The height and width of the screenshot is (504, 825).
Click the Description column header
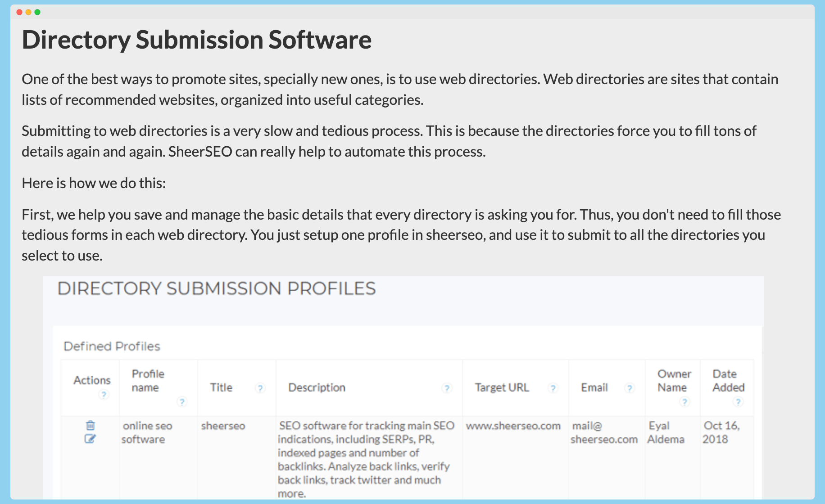coord(317,387)
